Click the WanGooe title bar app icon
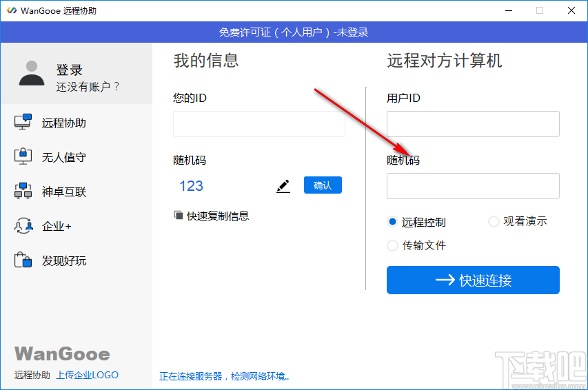Screen dimensions: 588x390 click(x=12, y=10)
